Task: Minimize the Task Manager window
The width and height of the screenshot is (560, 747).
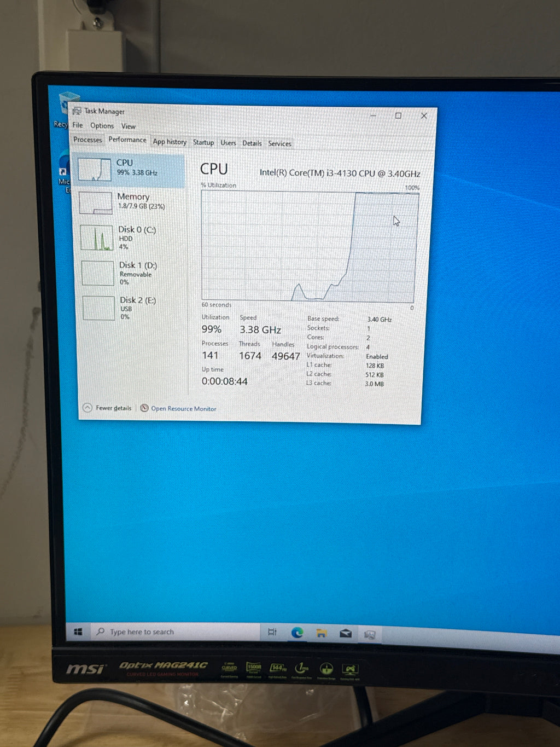Action: [x=374, y=115]
